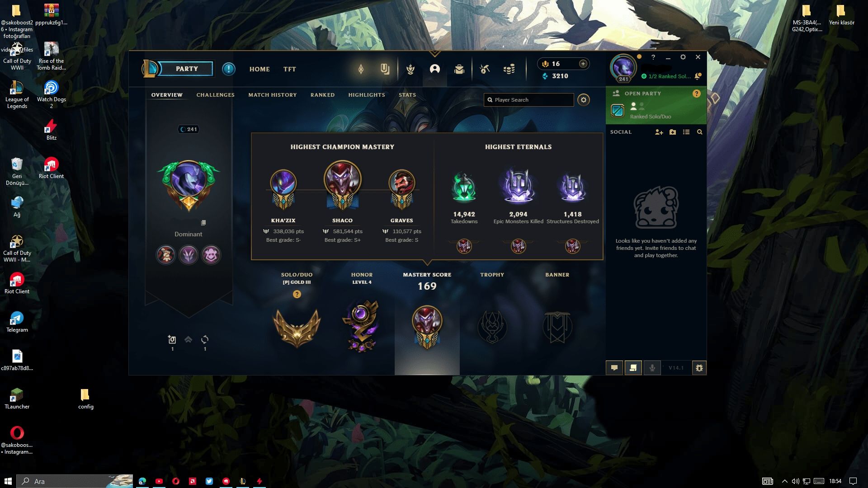Search the friends list

tap(700, 132)
